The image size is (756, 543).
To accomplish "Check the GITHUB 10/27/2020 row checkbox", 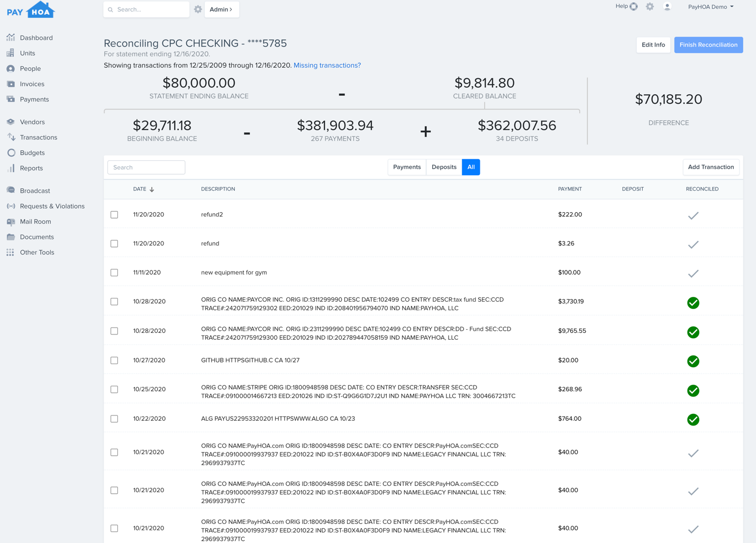I will pyautogui.click(x=114, y=360).
